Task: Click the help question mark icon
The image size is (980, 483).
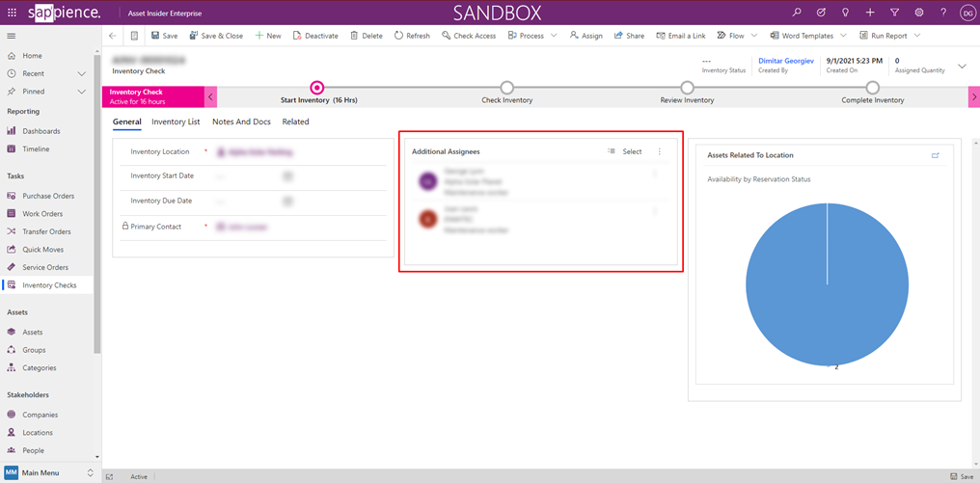Action: pos(943,13)
